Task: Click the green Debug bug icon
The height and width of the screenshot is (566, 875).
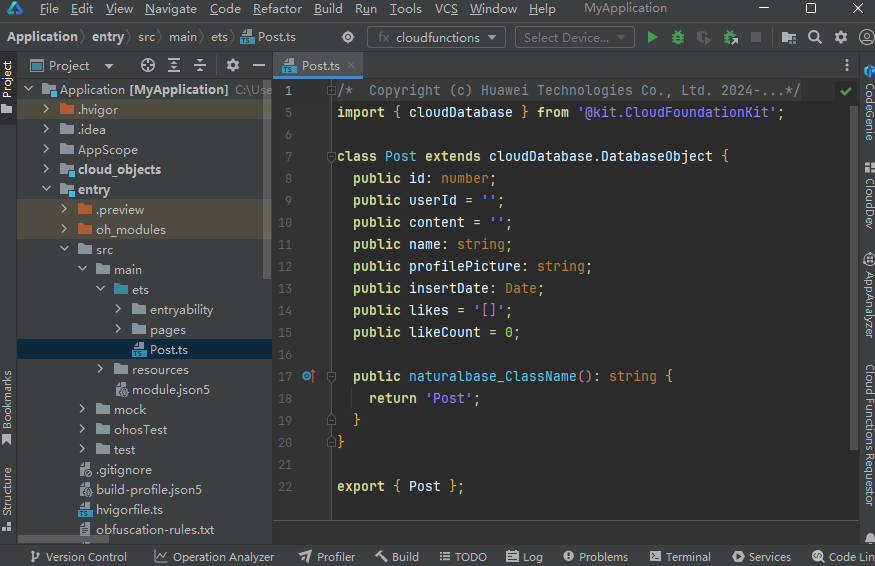Action: click(678, 37)
